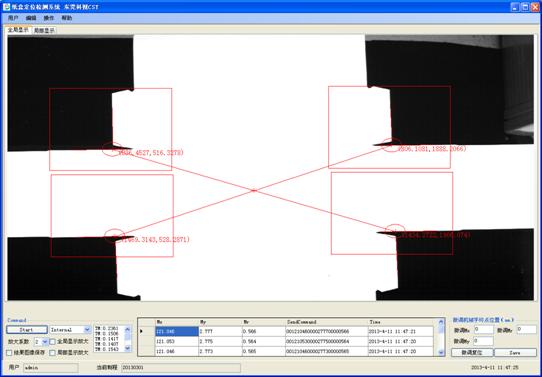The width and height of the screenshot is (542, 377).
Task: Minimize the detection system window
Action: [515, 7]
